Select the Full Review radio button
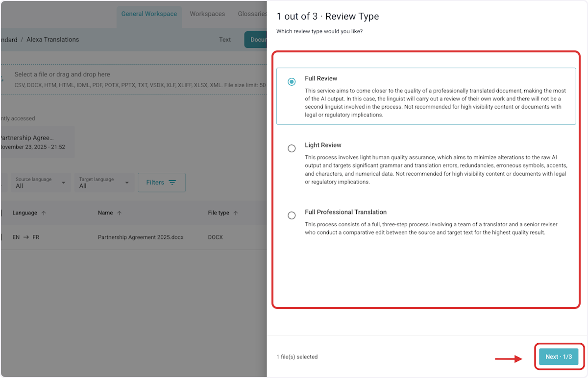 [292, 82]
